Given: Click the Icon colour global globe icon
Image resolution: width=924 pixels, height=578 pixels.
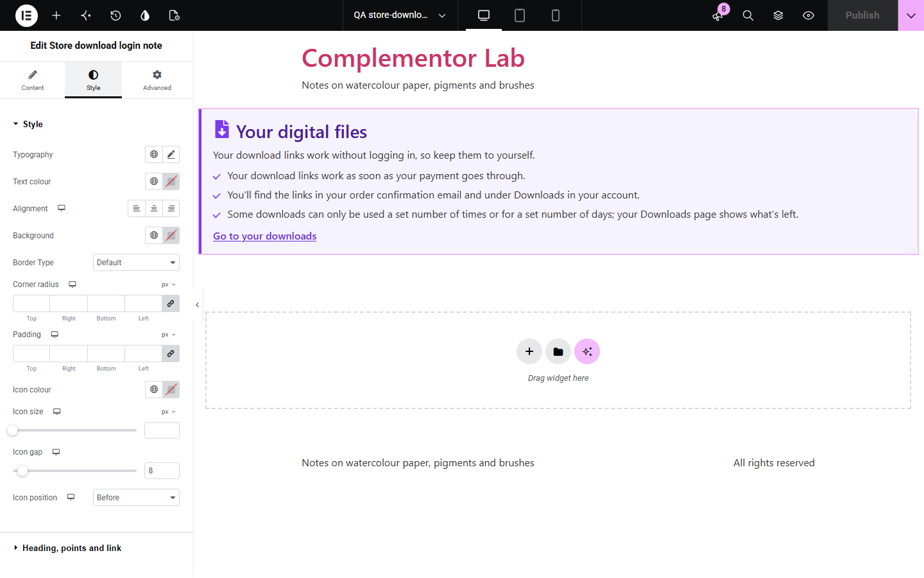Looking at the screenshot, I should [154, 389].
